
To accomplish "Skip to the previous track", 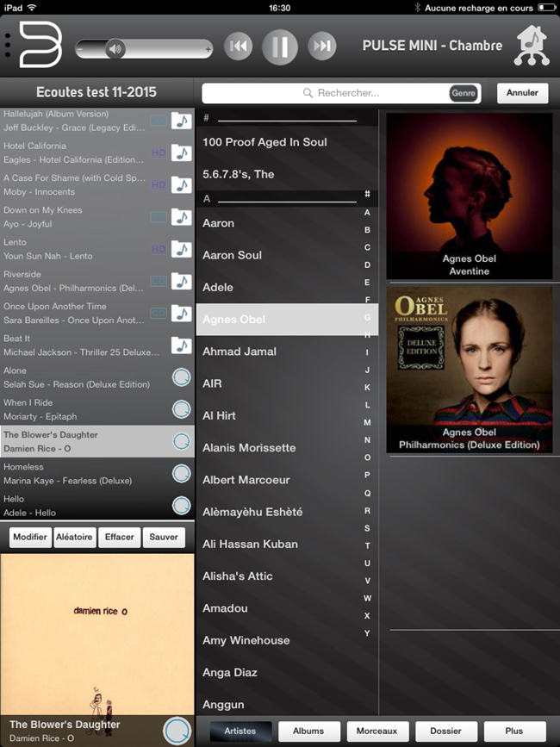I will (x=238, y=46).
